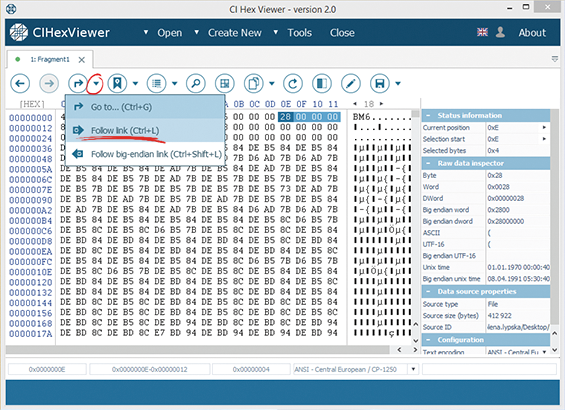Click the user profile icon
The height and width of the screenshot is (410, 565).
[x=500, y=32]
